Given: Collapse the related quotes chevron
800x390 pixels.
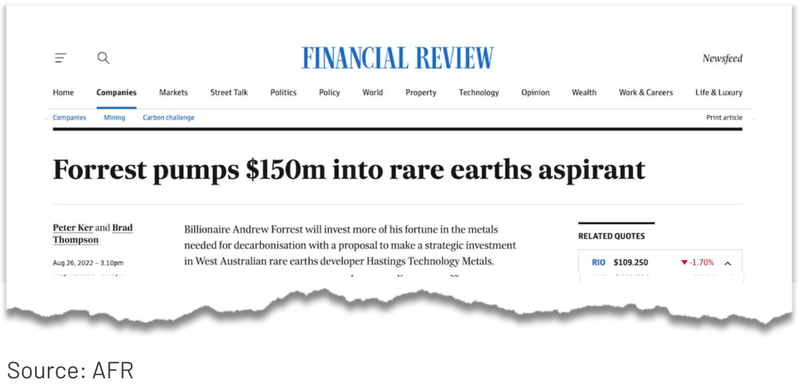Looking at the screenshot, I should click(x=728, y=263).
